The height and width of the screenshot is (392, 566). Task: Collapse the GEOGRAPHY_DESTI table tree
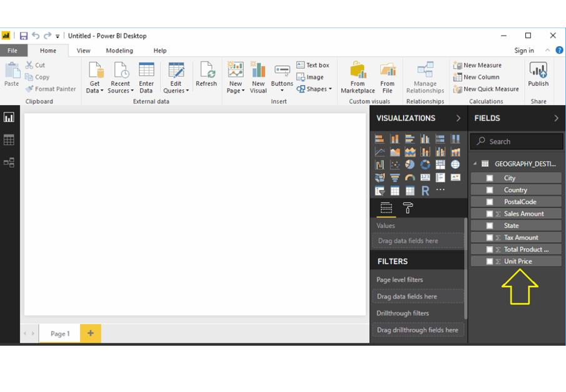[x=475, y=164]
